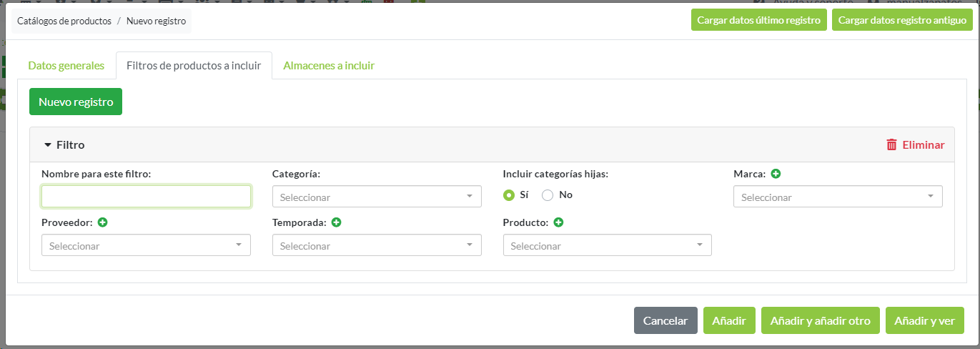Screen dimensions: 980x349
Task: Open the Marca dropdown
Action: tap(837, 197)
